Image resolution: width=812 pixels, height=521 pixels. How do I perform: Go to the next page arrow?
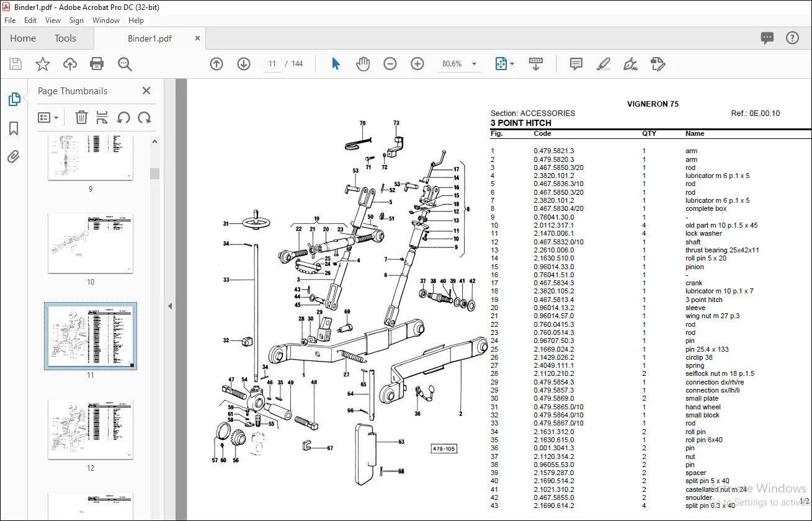pyautogui.click(x=244, y=64)
